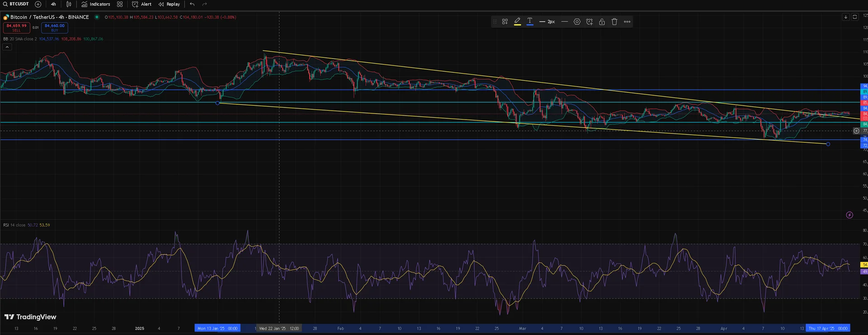Image resolution: width=868 pixels, height=335 pixels.
Task: Collapse the indicator legend chevron
Action: 7,47
